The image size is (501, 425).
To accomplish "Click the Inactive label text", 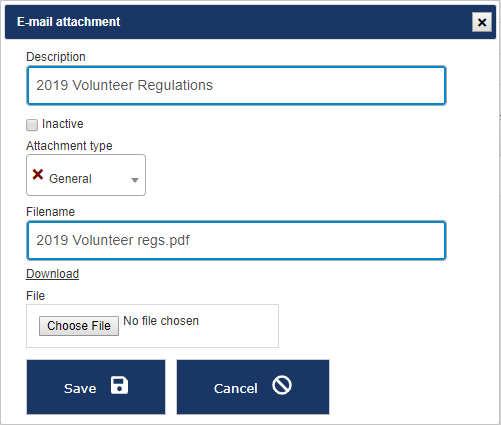I will click(63, 124).
